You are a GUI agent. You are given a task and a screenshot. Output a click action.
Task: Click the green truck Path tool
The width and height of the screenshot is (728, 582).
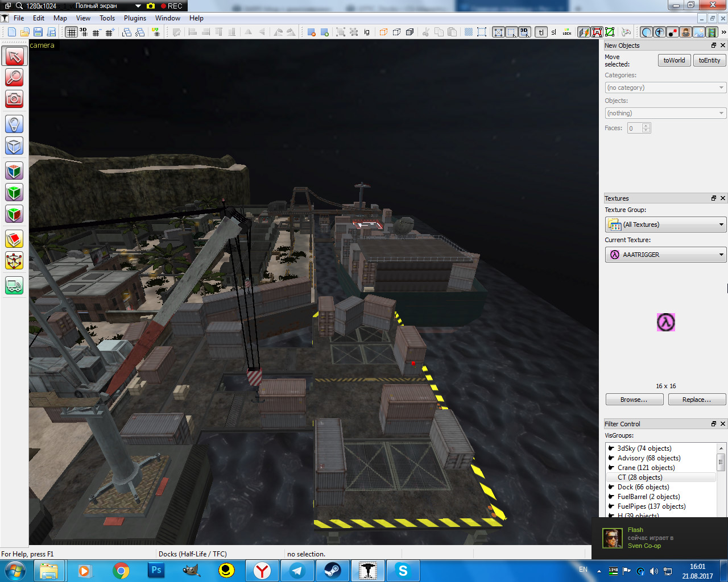click(x=14, y=285)
